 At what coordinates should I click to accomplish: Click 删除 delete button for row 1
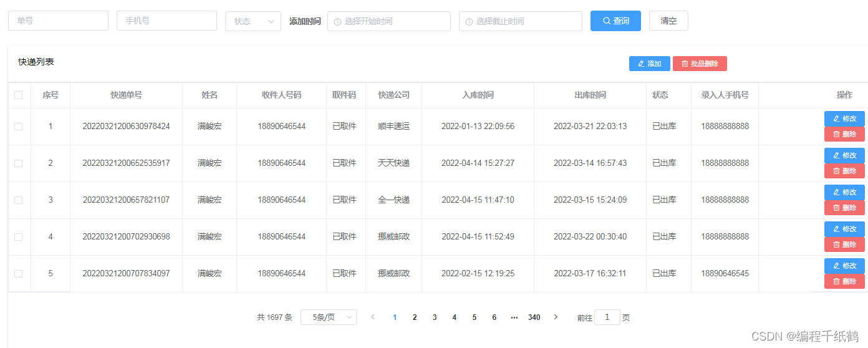point(844,134)
